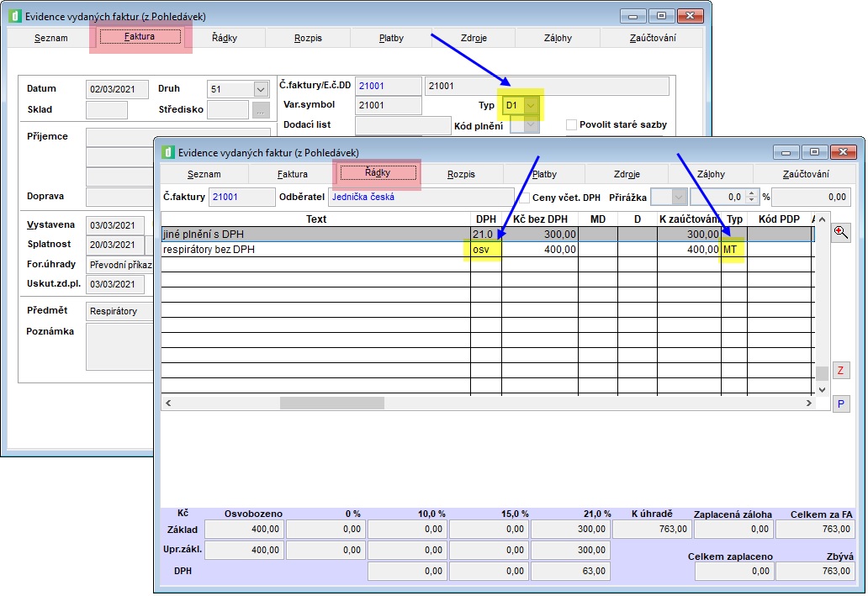
Task: Click the 'MT' Typ cell
Action: [x=734, y=250]
